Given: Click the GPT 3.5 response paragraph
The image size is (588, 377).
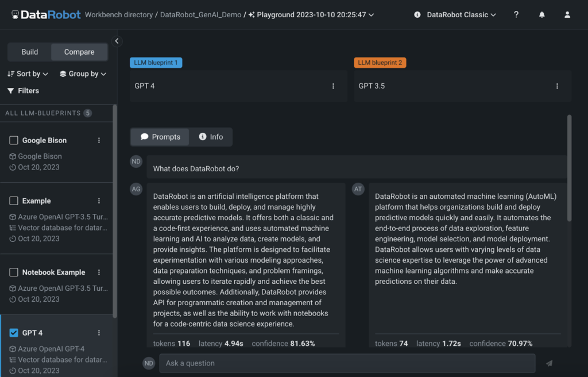Looking at the screenshot, I should [465, 239].
